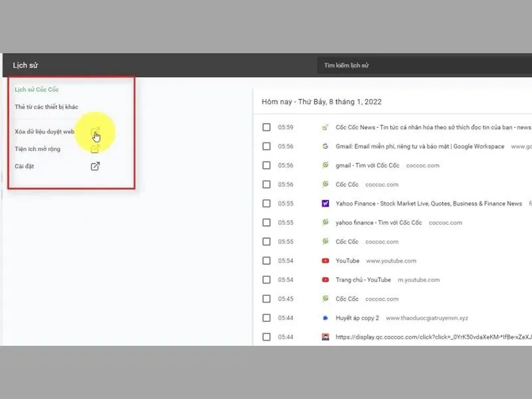Tick checkbox for Gmail Google Workspace entry
The image size is (532, 399).
click(267, 146)
